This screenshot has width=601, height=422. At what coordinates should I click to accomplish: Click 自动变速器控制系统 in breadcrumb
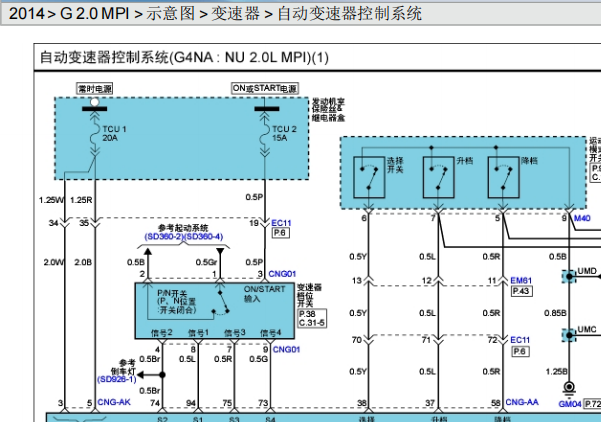[x=350, y=14]
